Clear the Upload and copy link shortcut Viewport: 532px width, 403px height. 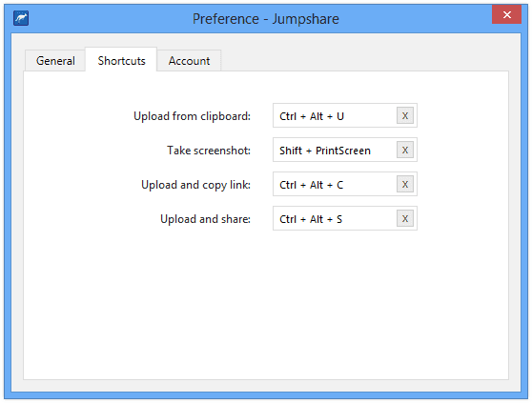point(405,185)
